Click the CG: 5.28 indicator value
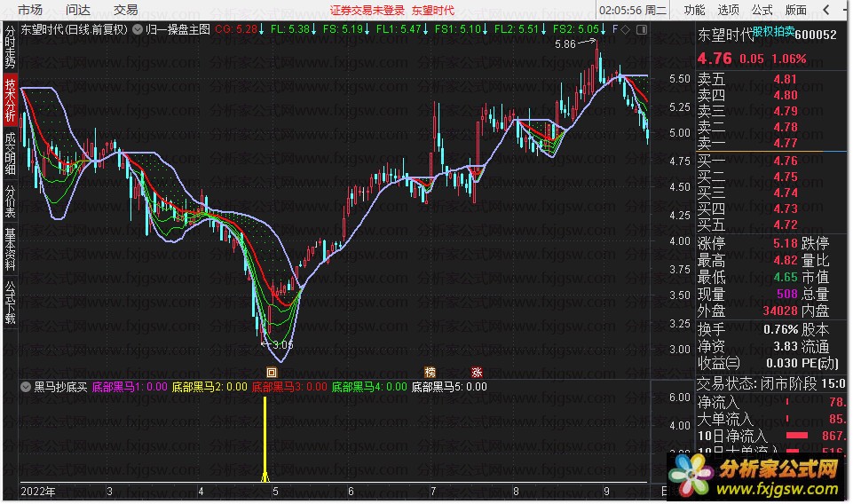 [x=240, y=29]
